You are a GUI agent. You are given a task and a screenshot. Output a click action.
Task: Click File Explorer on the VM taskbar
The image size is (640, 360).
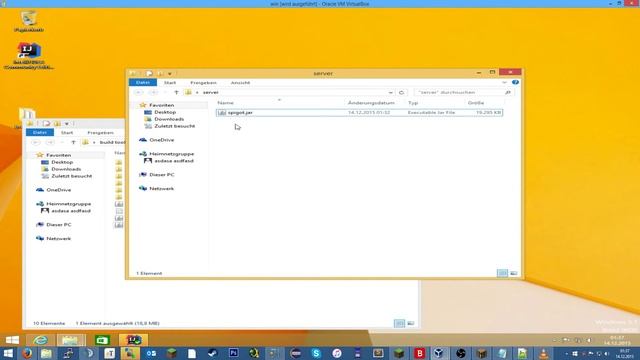tap(71, 340)
